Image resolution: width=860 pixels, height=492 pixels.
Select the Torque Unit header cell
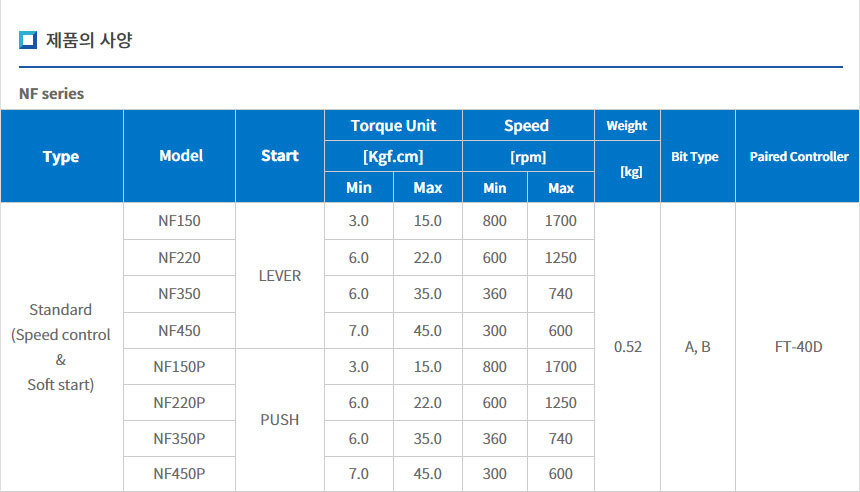(x=393, y=126)
